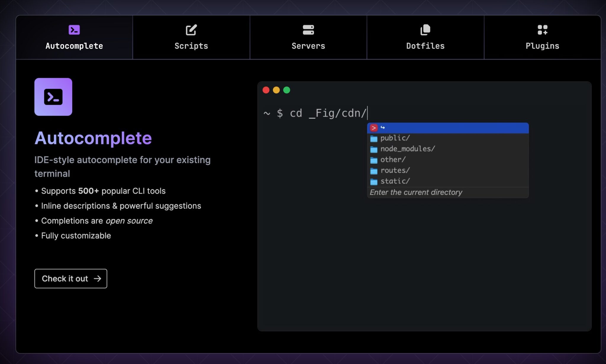Click the Servers stack icon
This screenshot has height=364, width=606.
(x=308, y=30)
